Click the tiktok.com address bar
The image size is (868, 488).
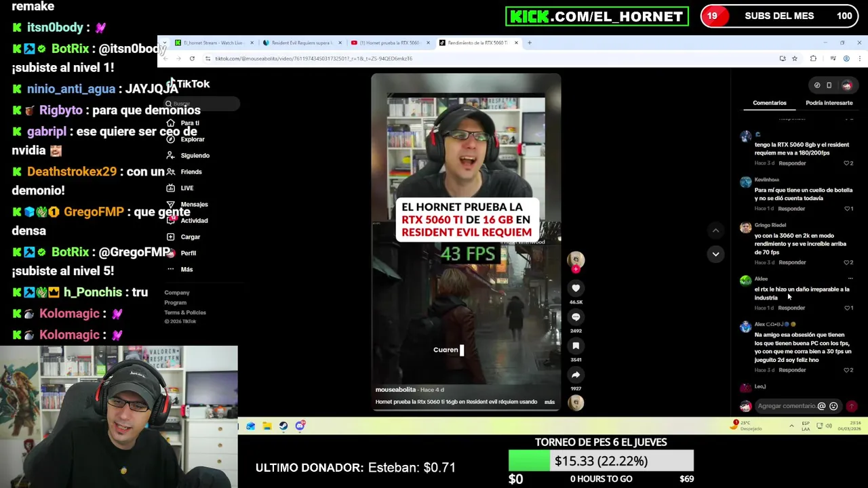pyautogui.click(x=488, y=58)
